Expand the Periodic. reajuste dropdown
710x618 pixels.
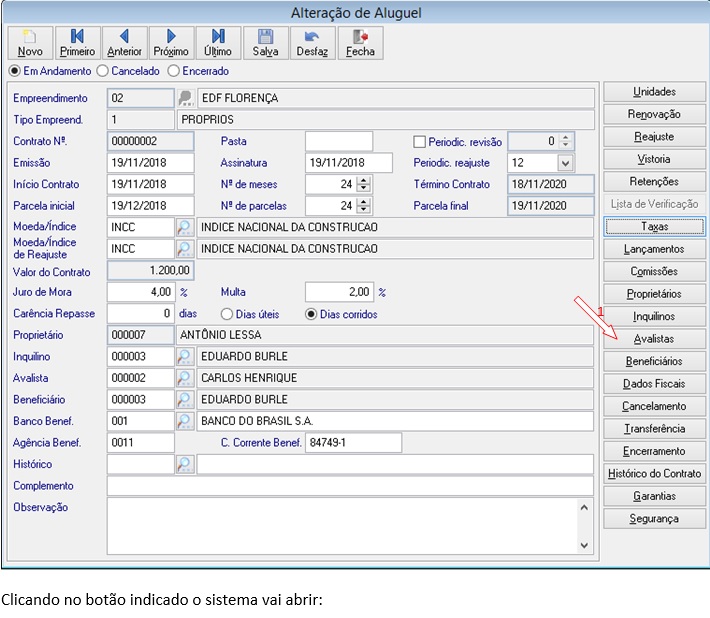565,163
